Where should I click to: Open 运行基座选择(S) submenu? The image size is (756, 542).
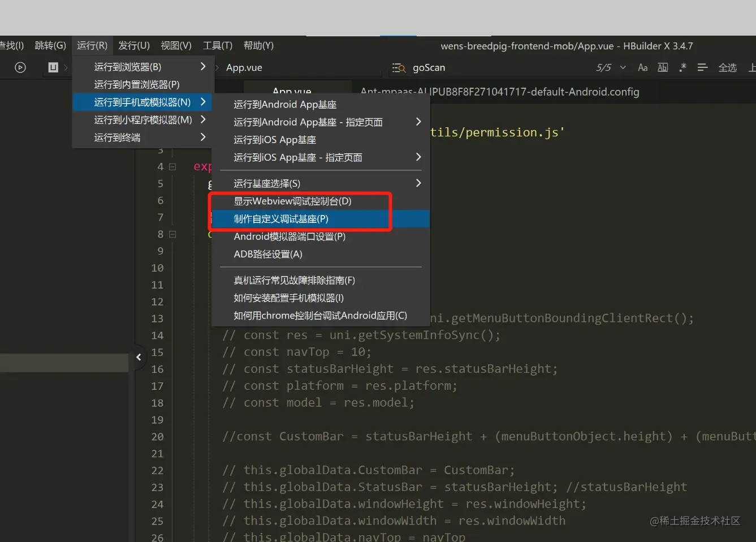pyautogui.click(x=321, y=183)
